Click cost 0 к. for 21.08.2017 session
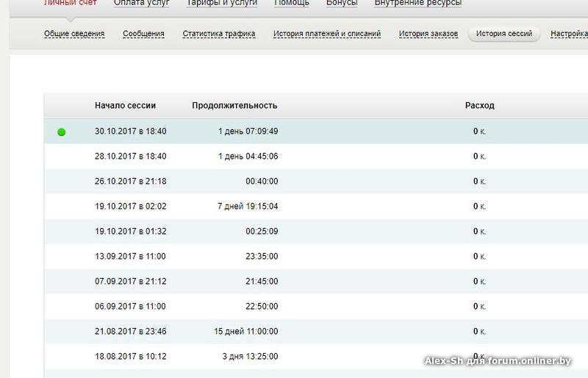This screenshot has width=588, height=378. (479, 332)
